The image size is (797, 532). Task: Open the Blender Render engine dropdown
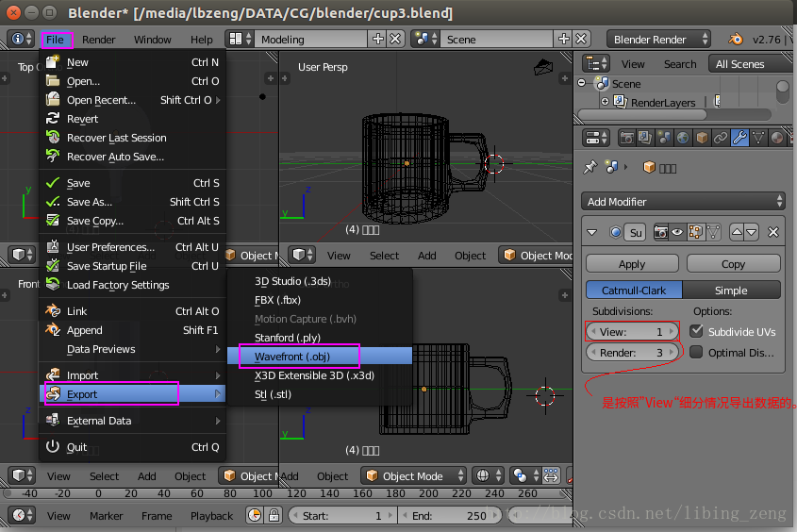coord(659,39)
